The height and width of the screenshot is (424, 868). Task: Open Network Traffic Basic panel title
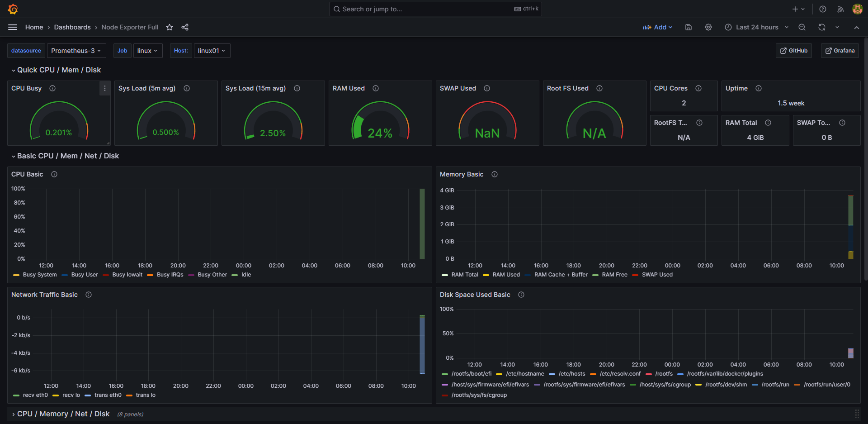44,295
